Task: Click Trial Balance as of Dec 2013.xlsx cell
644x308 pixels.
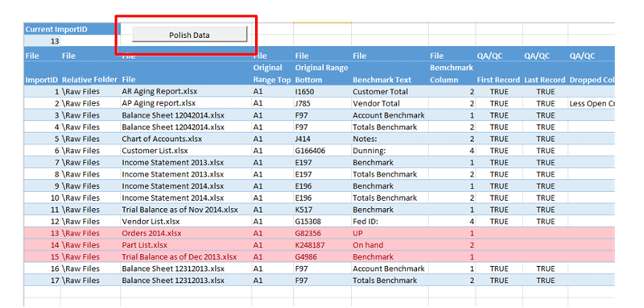Action: point(186,256)
